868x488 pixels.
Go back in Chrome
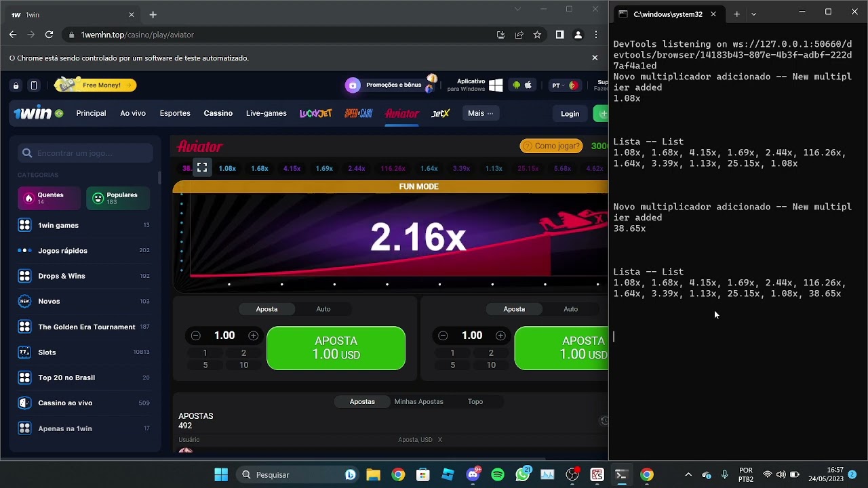click(x=13, y=35)
